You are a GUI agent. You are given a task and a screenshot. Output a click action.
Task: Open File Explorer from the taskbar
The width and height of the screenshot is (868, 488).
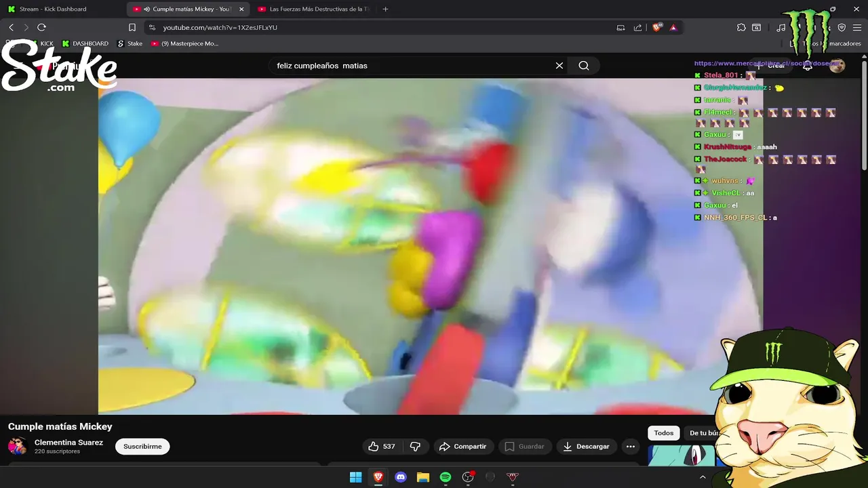423,477
